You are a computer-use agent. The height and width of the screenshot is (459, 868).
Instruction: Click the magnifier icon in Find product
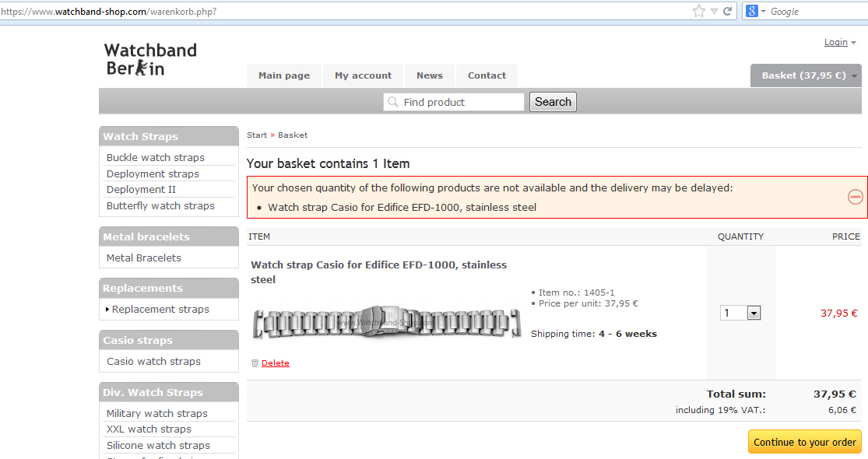tap(393, 102)
